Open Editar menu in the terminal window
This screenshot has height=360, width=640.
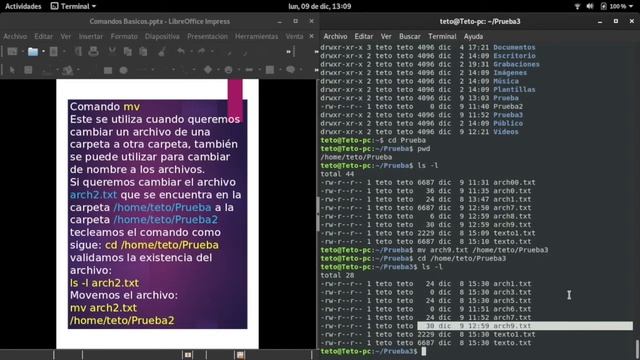tap(364, 36)
